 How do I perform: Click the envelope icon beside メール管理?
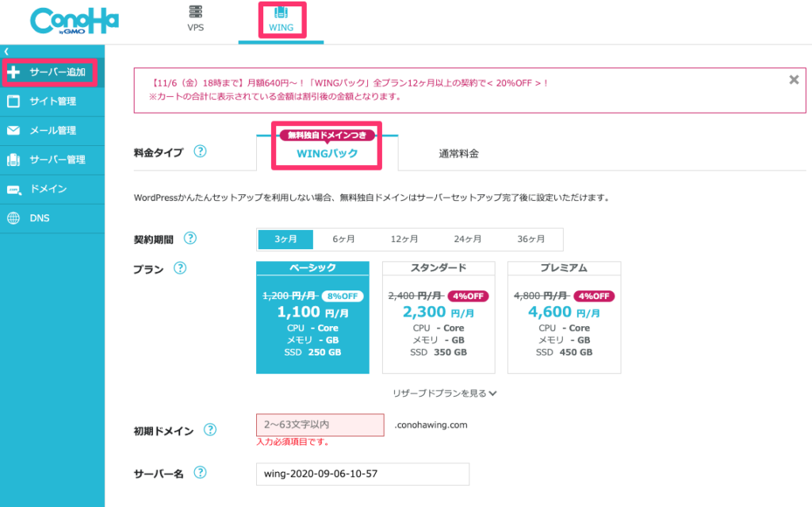(13, 130)
